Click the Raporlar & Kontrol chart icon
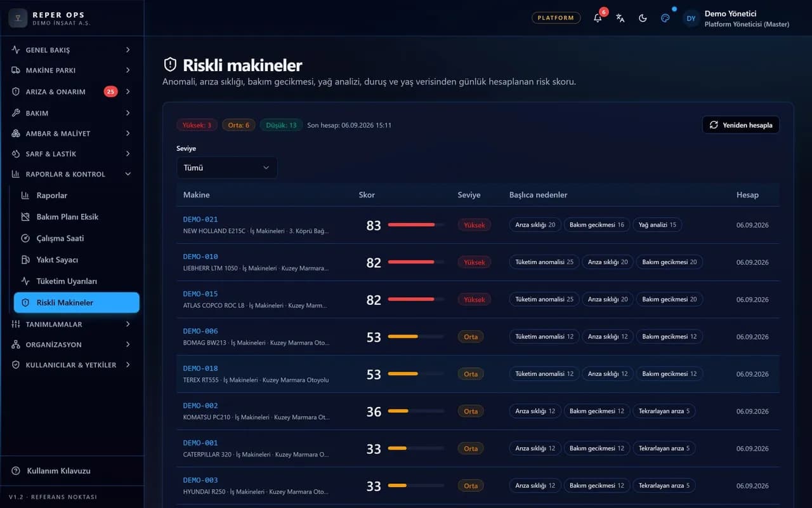This screenshot has width=812, height=508. pyautogui.click(x=16, y=174)
